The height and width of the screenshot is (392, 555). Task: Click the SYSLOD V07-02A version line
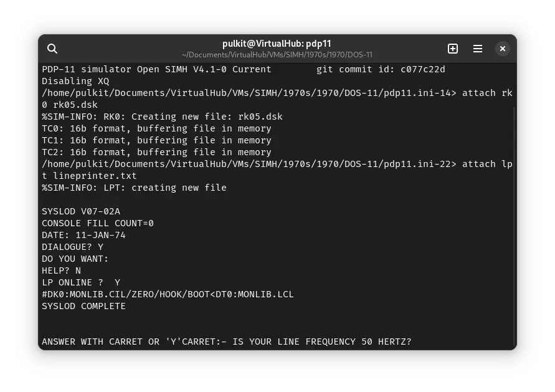point(81,211)
